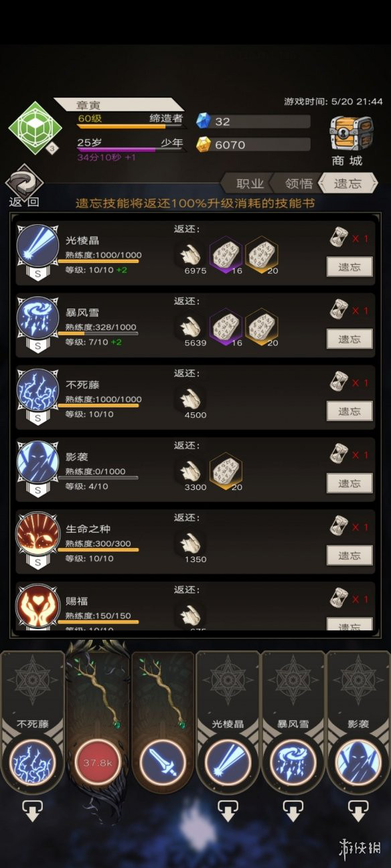The height and width of the screenshot is (868, 391).
Task: Click the 不死藤 skill icon in list
Action: point(37,390)
